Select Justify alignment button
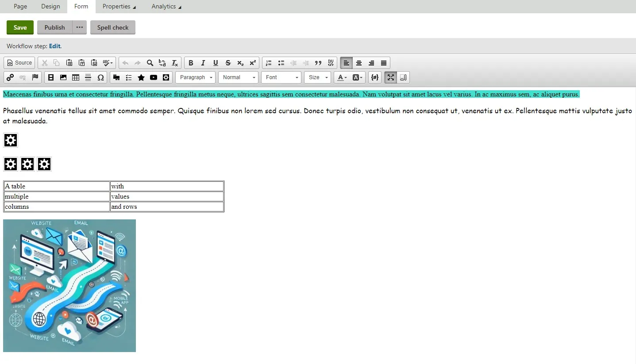The height and width of the screenshot is (364, 636). point(384,63)
